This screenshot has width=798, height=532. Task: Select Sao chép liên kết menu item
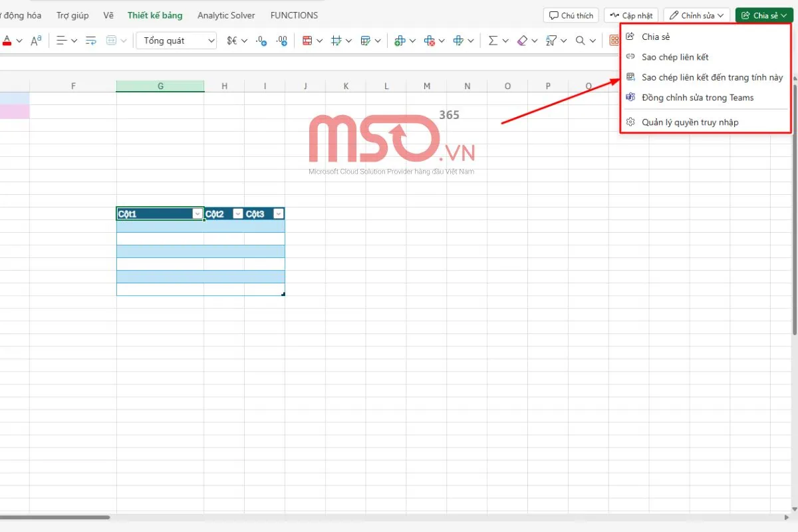(675, 57)
